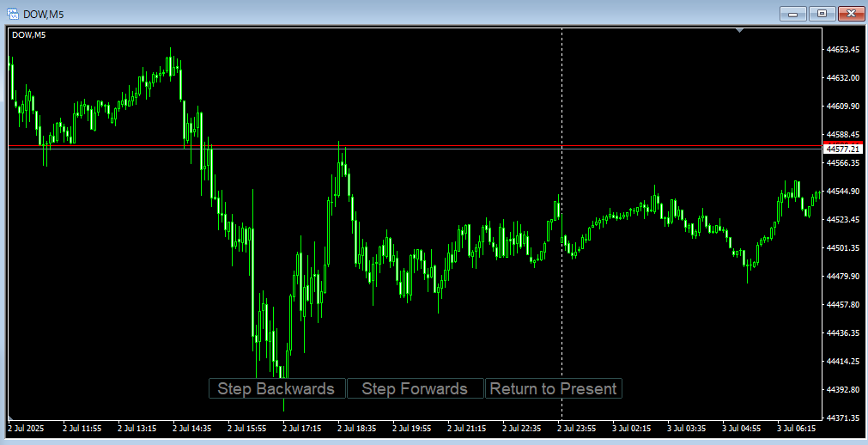Click the DOW,M5 title bar text
Image resolution: width=868 pixels, height=445 pixels.
tap(43, 14)
